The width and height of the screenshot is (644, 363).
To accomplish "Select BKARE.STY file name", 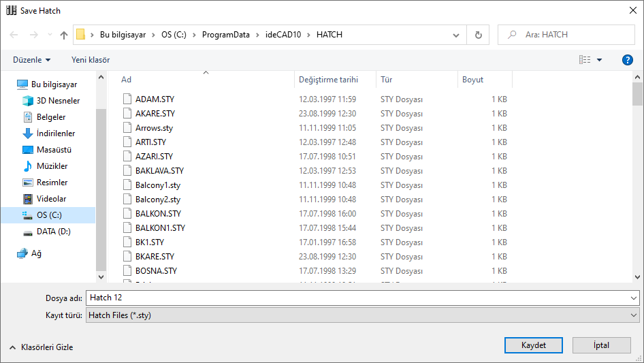I will click(155, 257).
